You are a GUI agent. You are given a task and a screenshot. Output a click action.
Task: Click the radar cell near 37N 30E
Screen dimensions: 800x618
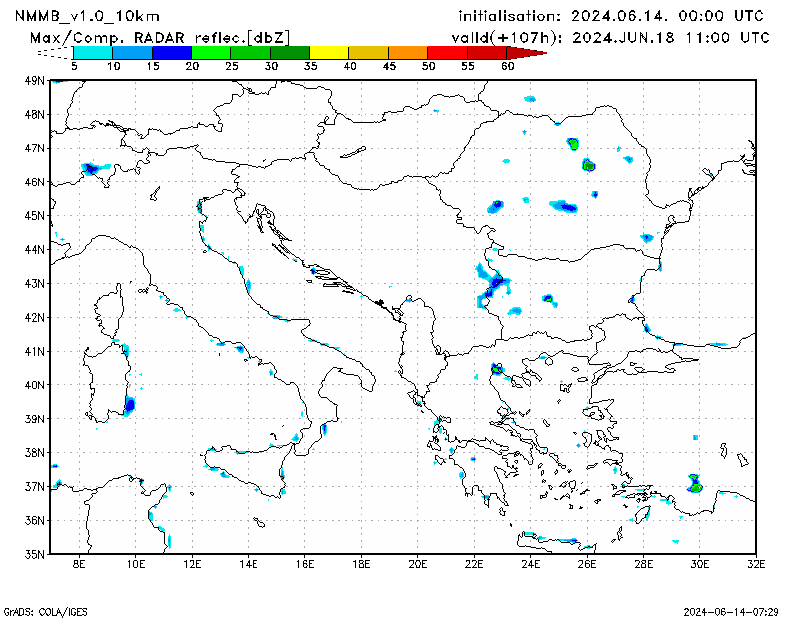point(695,484)
